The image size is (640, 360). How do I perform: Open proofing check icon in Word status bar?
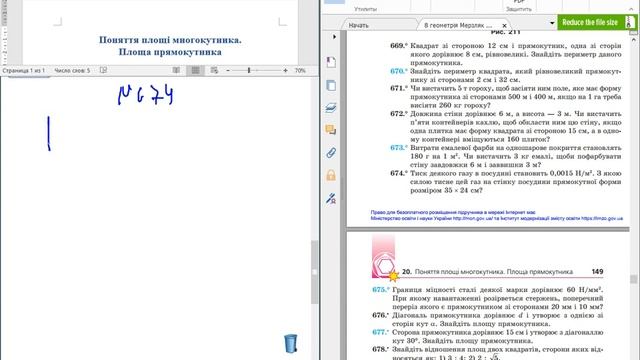coord(103,70)
